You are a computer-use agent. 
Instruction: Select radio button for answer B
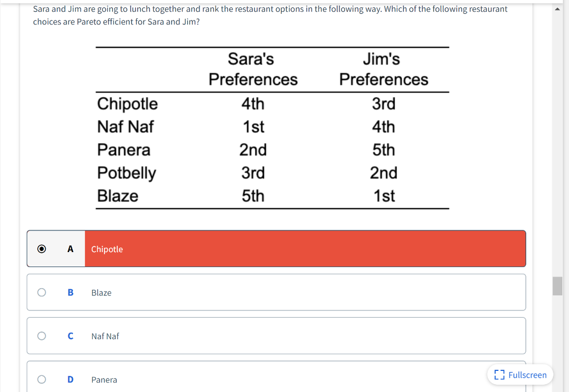pyautogui.click(x=42, y=292)
